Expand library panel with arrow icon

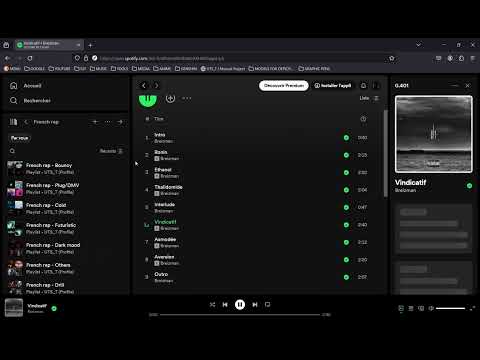click(x=120, y=122)
